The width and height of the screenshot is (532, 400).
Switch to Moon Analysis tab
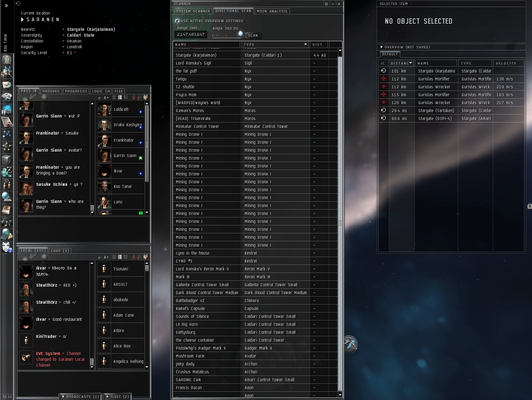[272, 11]
